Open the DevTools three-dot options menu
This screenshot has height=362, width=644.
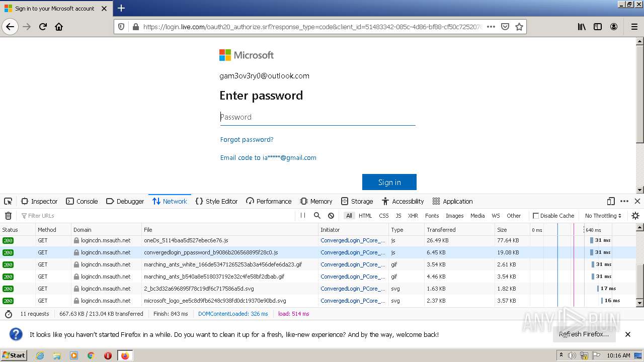click(x=624, y=201)
